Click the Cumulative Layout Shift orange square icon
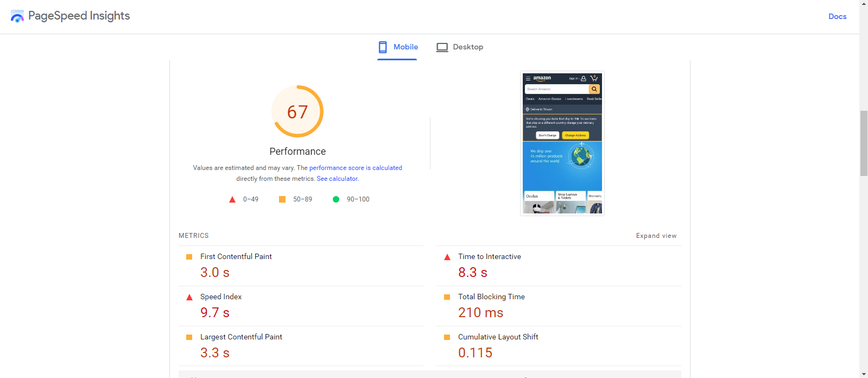This screenshot has width=868, height=378. [447, 337]
